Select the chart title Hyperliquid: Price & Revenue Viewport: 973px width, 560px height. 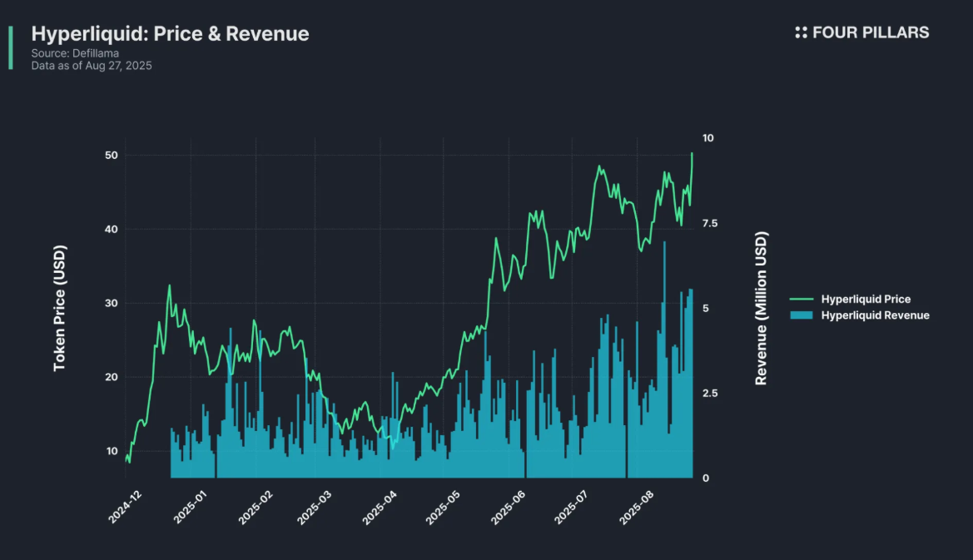[x=170, y=34]
